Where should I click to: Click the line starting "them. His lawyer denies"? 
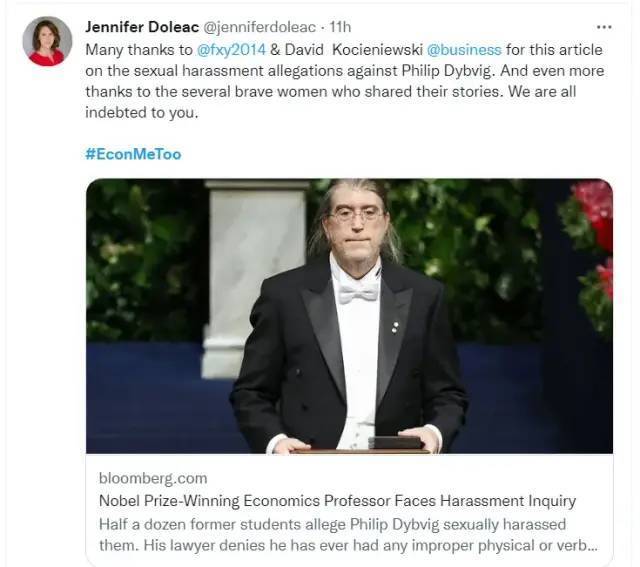click(x=348, y=547)
